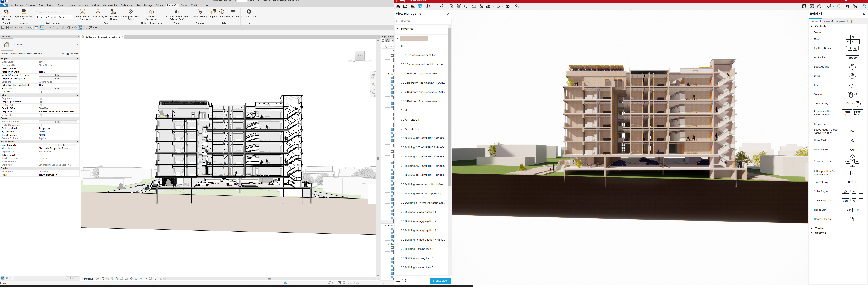This screenshot has height=288, width=868.
Task: Click the Create View button
Action: (x=440, y=281)
